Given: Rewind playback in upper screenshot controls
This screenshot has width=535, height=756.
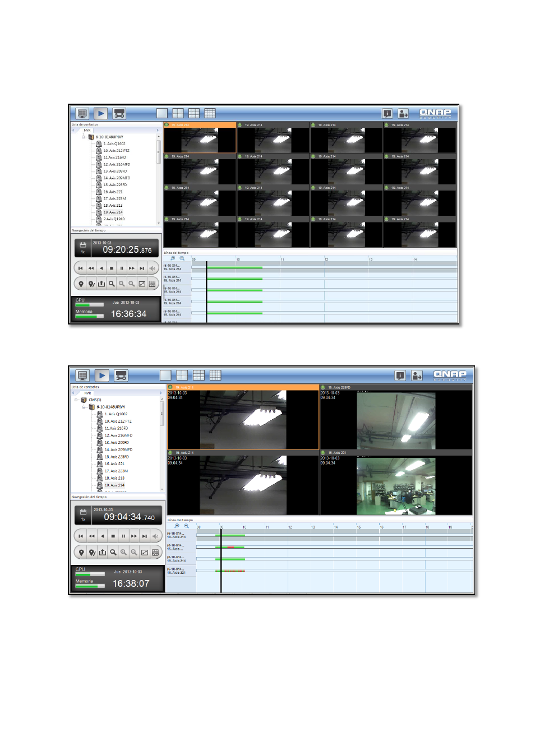Looking at the screenshot, I should (x=91, y=268).
